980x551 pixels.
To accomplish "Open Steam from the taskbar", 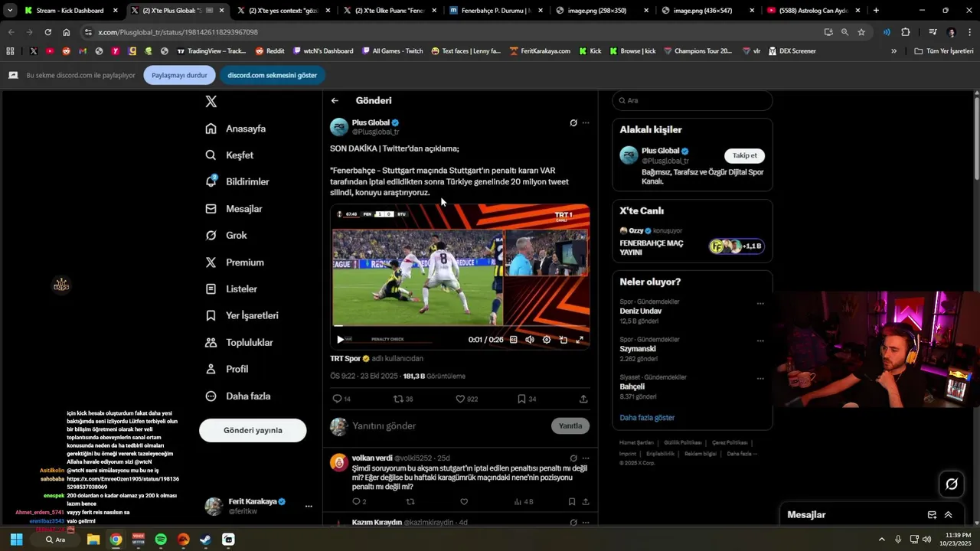I will click(x=206, y=540).
